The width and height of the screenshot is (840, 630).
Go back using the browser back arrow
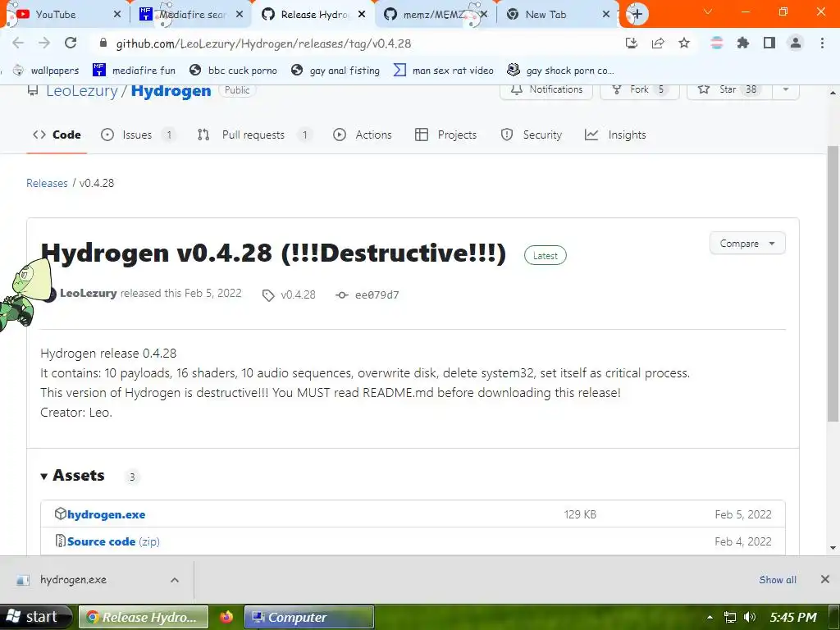[18, 43]
